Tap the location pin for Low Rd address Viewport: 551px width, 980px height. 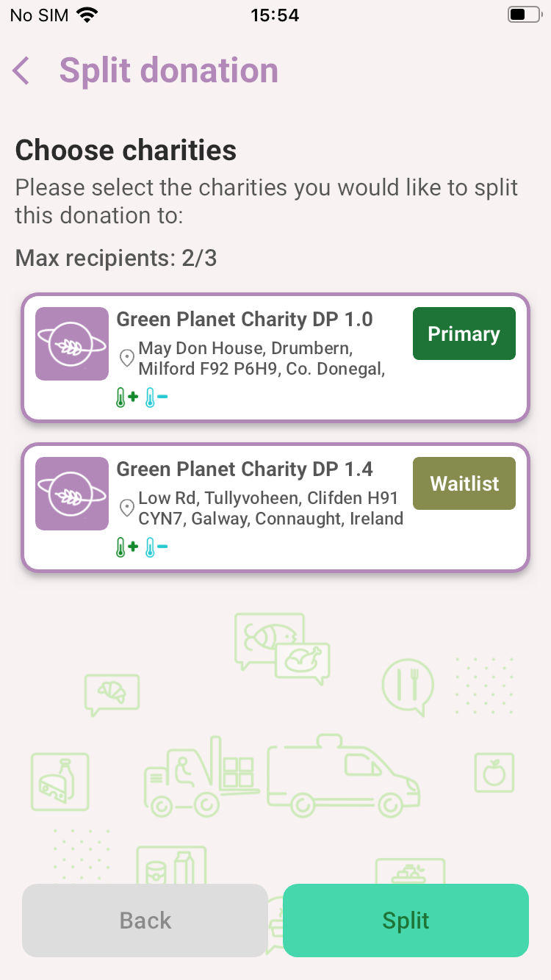[x=127, y=508]
